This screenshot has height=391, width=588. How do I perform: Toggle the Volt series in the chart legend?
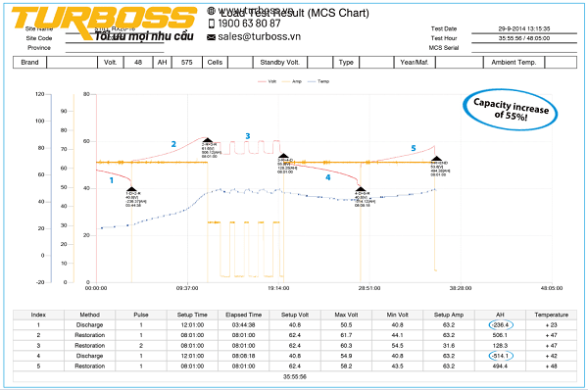point(267,81)
